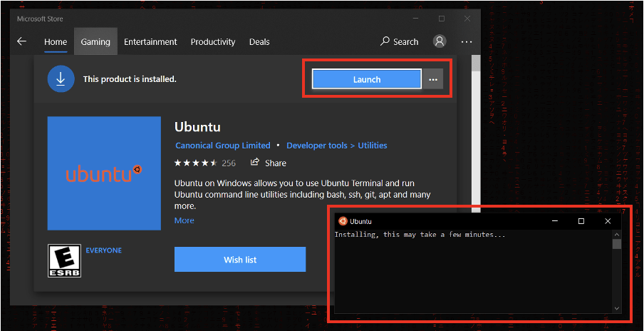
Task: Click the ESRB Everyone rating badge
Action: click(x=63, y=260)
